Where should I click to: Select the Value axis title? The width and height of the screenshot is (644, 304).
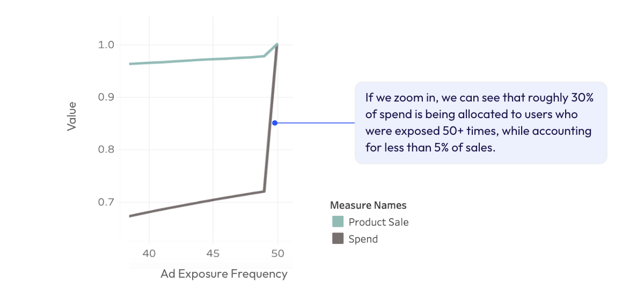72,116
